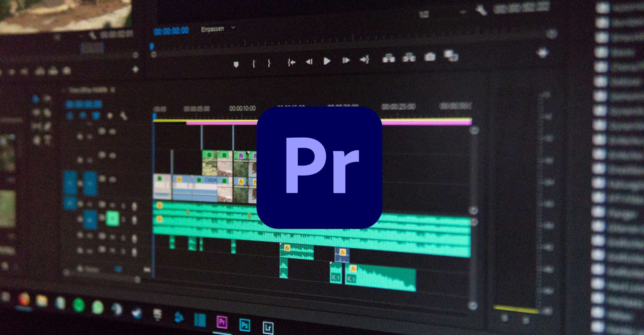This screenshot has height=335, width=644.
Task: Add a marker from the timeline toolbar
Action: point(110,116)
